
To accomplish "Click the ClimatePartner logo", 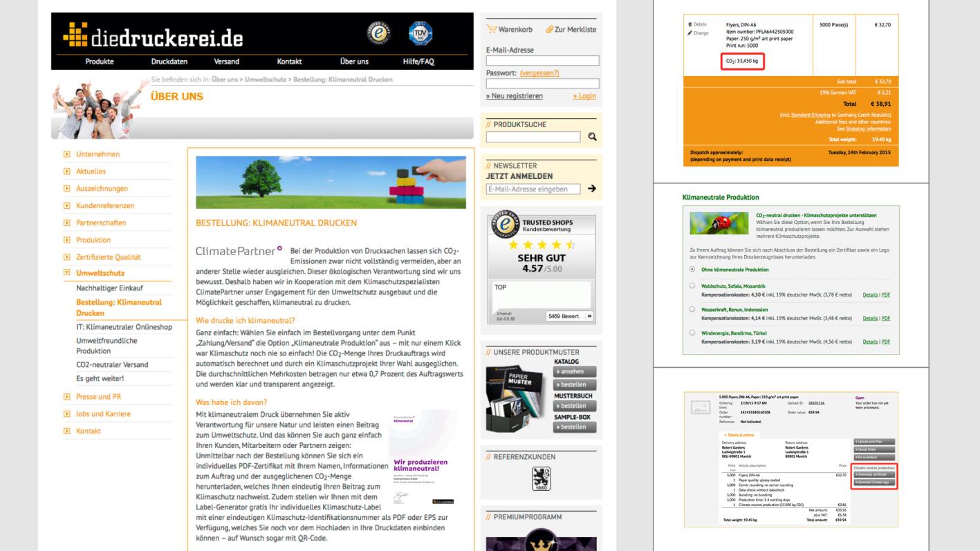I will [239, 250].
